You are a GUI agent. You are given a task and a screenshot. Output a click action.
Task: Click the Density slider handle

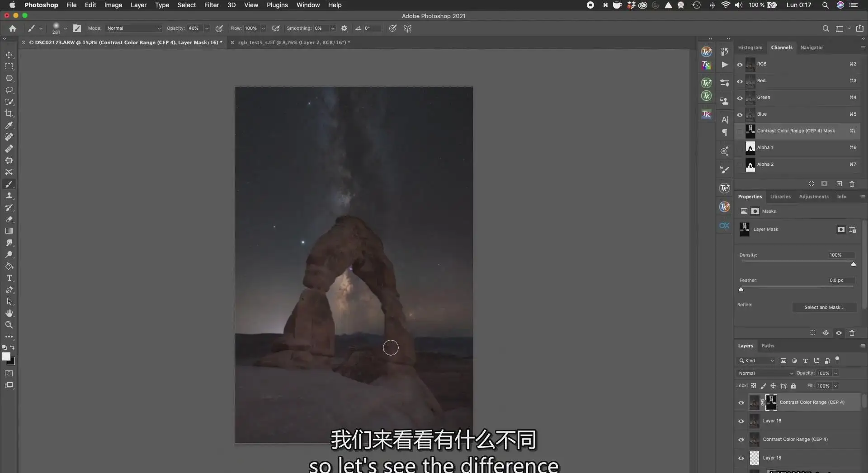[x=854, y=264]
